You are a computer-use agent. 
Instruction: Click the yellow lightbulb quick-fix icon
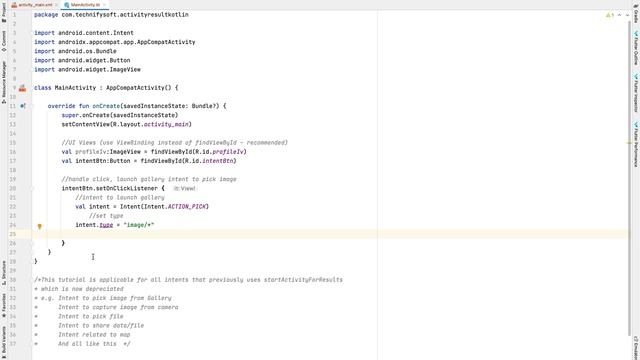(40, 226)
